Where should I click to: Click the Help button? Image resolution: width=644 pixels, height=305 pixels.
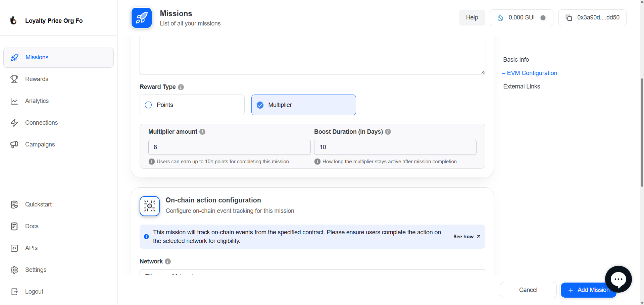coord(472,18)
